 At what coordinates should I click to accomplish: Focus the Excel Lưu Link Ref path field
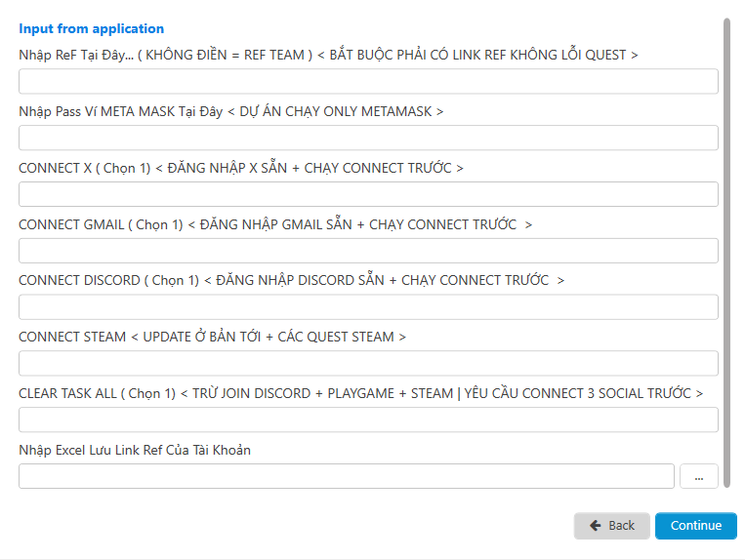pos(347,476)
